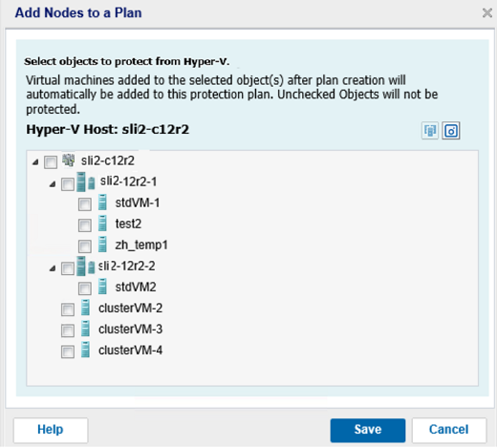497x448 pixels.
Task: Click the VM icon next to zh_temp1
Action: 102,245
